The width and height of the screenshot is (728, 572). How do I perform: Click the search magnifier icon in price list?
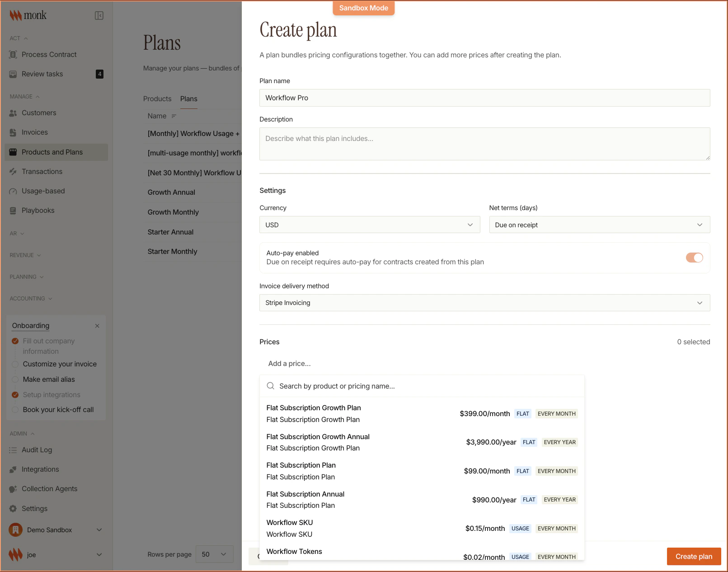click(x=271, y=386)
